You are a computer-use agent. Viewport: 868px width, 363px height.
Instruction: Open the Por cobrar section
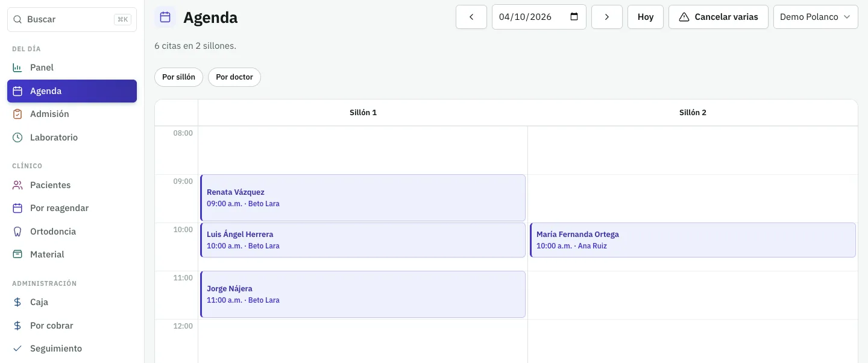72,326
